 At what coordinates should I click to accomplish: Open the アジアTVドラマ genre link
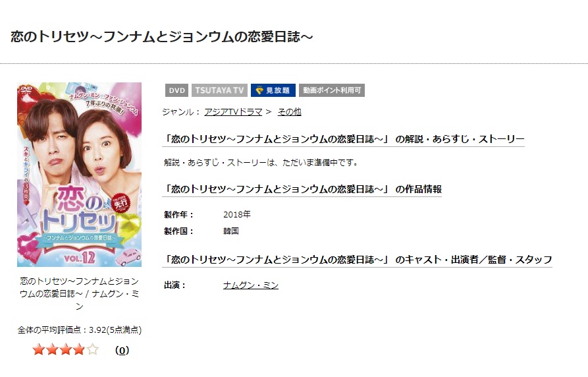233,112
